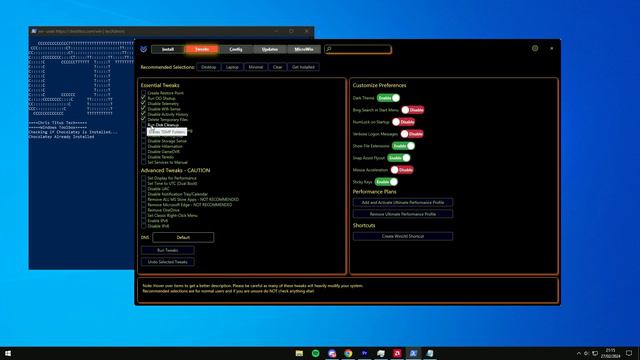
Task: Toggle Sticky Keys switch
Action: [x=386, y=182]
